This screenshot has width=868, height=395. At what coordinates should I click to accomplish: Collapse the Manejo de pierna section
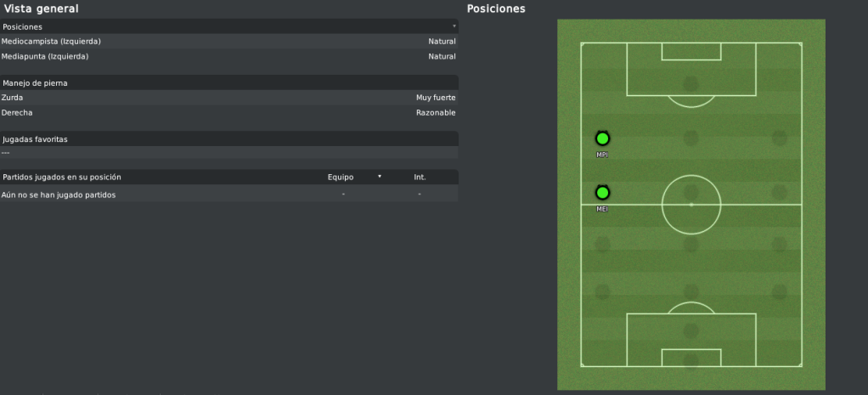point(229,82)
